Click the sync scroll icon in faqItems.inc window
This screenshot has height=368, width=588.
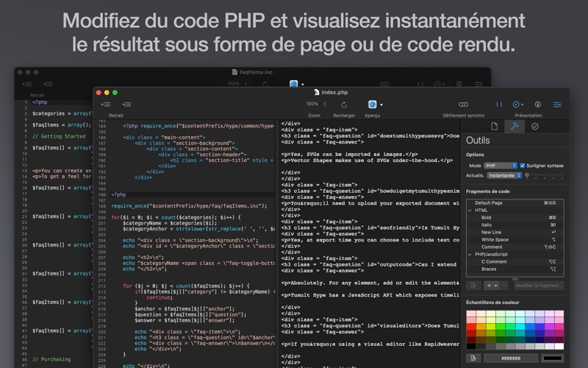tap(384, 84)
